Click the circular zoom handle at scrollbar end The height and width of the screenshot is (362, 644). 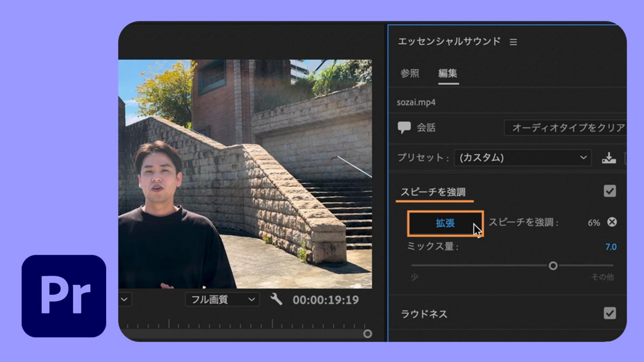point(368,334)
